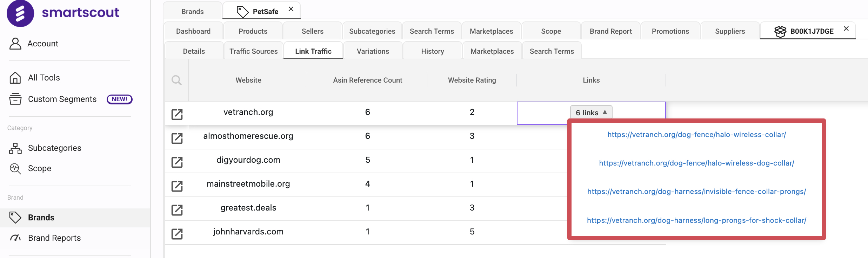Switch to the Variations sub-tab
This screenshot has width=868, height=258.
373,51
